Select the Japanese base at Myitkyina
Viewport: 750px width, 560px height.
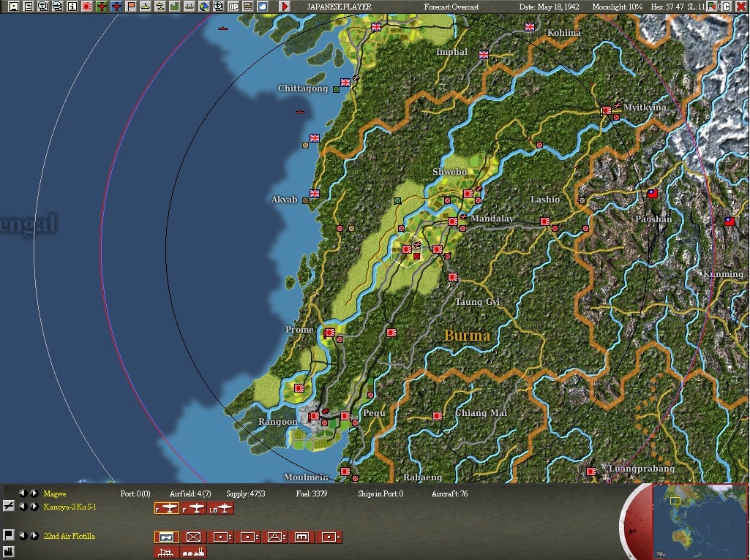pos(607,111)
